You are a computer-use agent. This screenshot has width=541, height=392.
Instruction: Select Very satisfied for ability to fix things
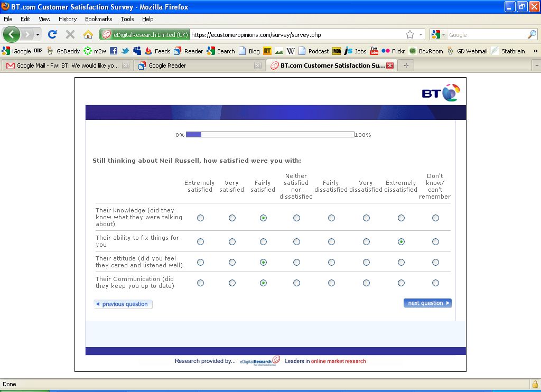point(232,242)
